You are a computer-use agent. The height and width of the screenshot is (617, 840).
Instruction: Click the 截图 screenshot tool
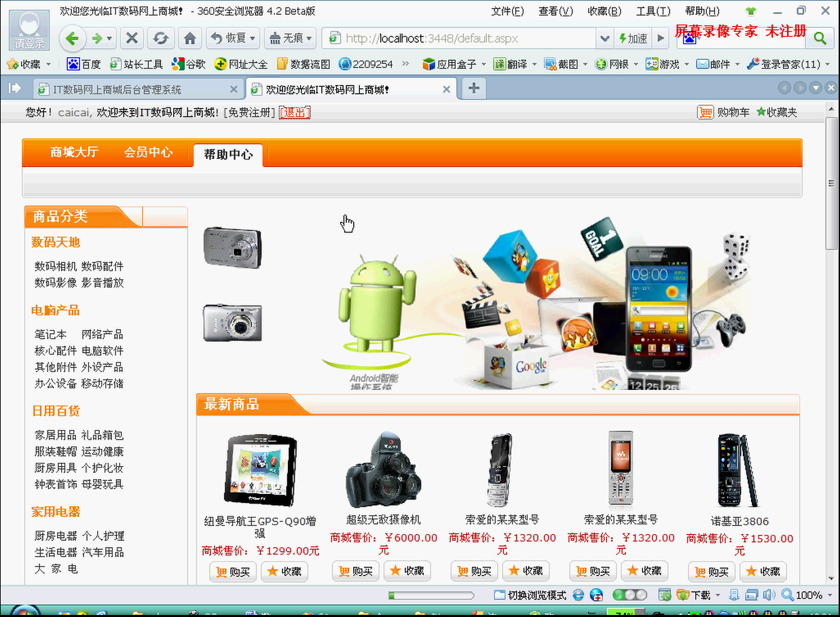tap(562, 64)
